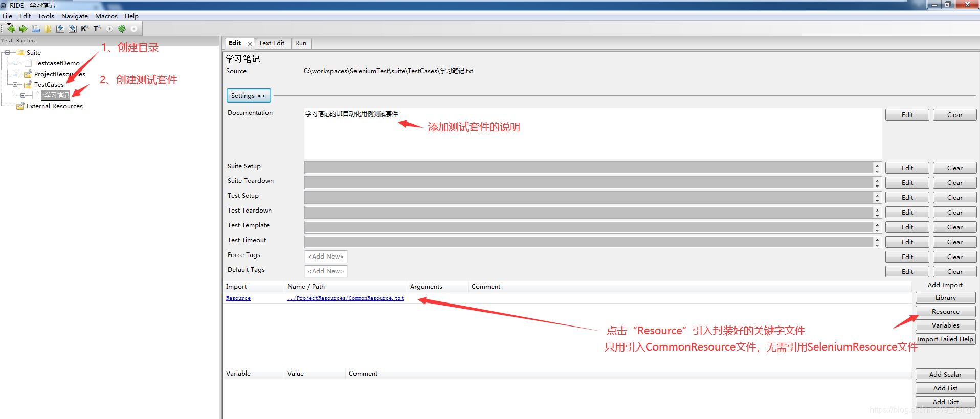Collapse the TestCases tree node

(x=15, y=85)
